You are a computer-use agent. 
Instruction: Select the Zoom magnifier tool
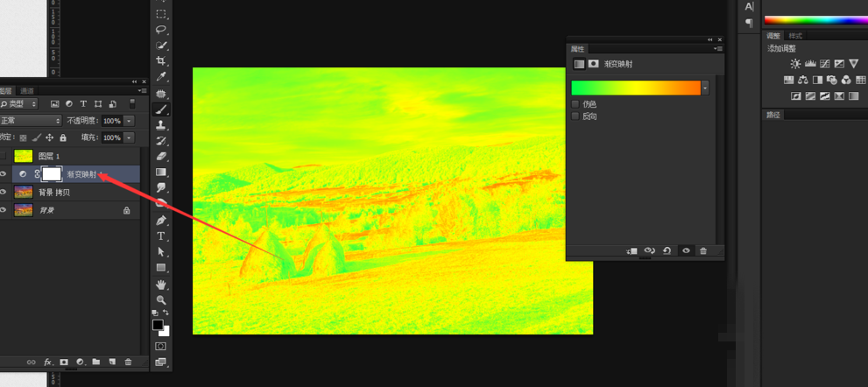tap(161, 300)
